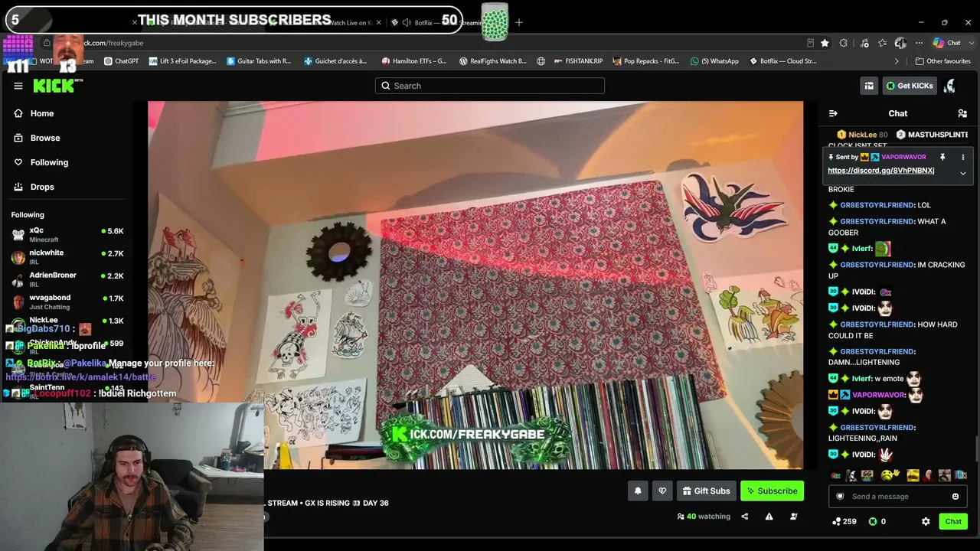Click the Kick logo
The image size is (980, 551).
coord(57,86)
